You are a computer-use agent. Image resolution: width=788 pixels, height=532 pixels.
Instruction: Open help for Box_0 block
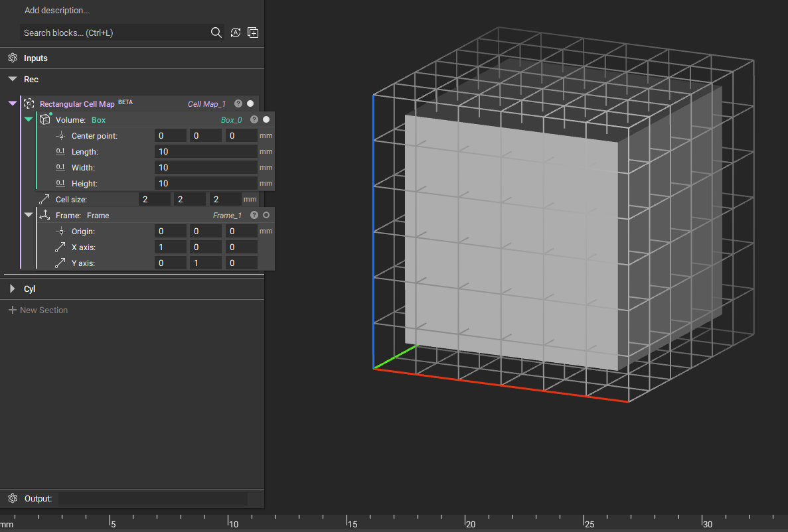254,119
